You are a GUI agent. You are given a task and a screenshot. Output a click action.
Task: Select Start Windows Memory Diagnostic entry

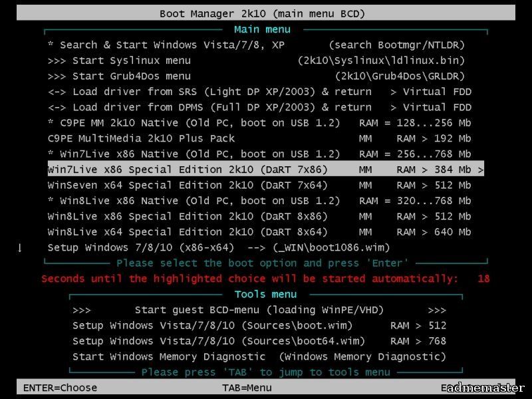pyautogui.click(x=259, y=357)
